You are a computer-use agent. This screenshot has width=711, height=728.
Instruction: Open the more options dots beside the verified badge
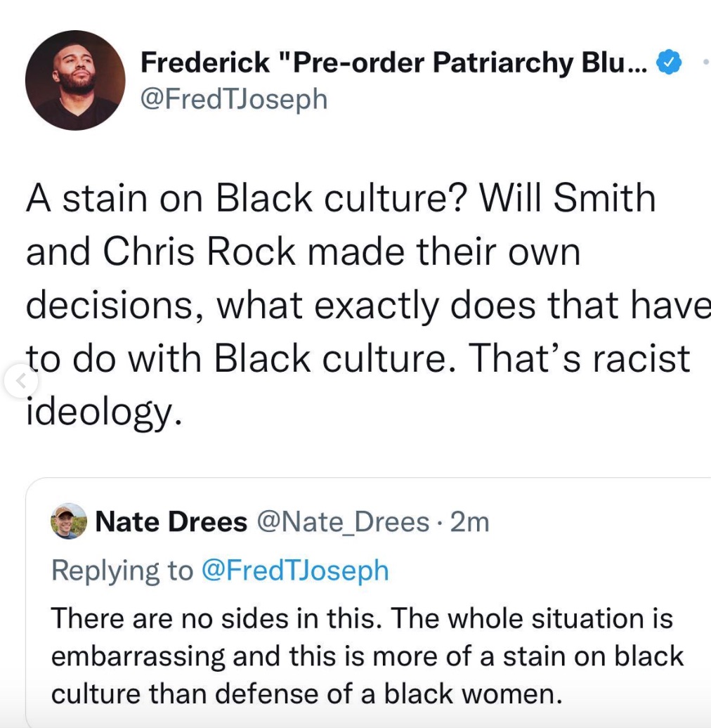coord(705,63)
